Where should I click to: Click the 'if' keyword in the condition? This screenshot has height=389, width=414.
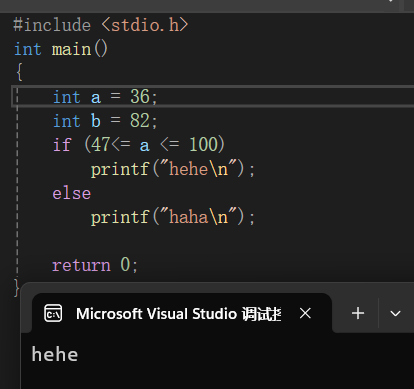click(62, 145)
